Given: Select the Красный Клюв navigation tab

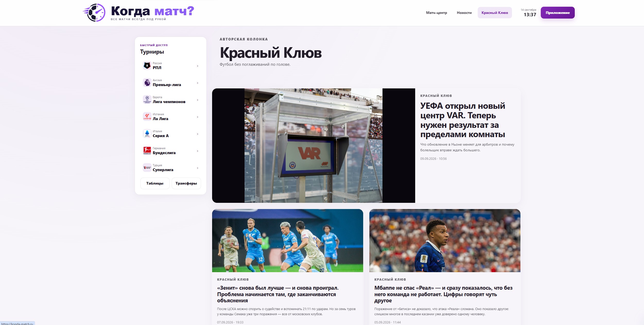Looking at the screenshot, I should tap(494, 13).
